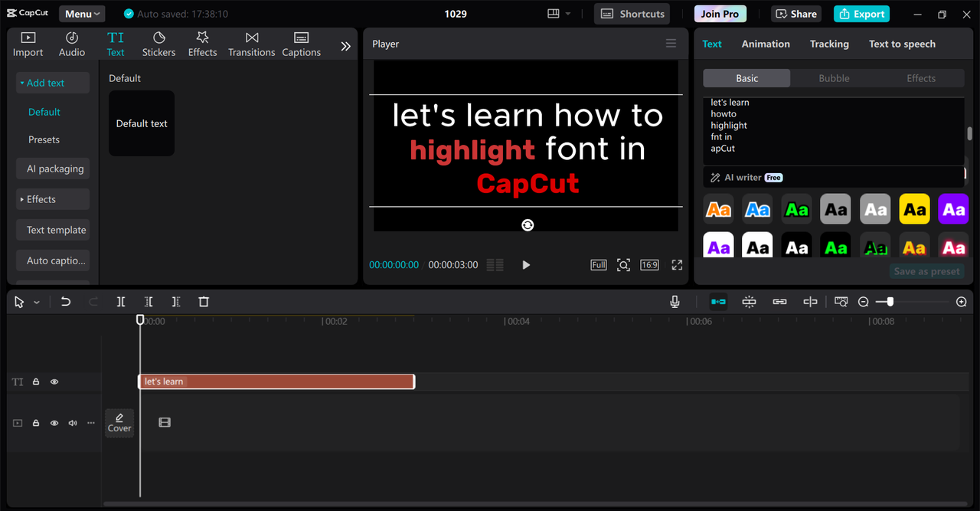Screen dimensions: 980x511
Task: Click the timeline zoom slider handle
Action: (890, 302)
